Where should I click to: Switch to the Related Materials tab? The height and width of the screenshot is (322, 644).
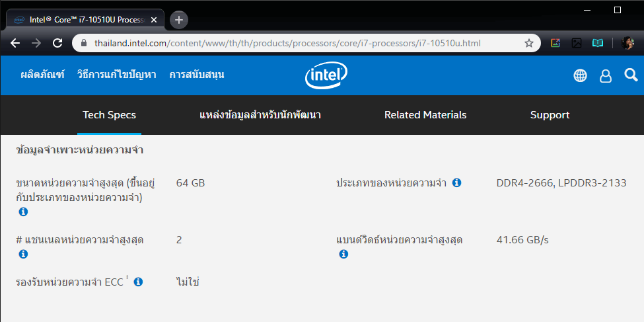[x=425, y=115]
